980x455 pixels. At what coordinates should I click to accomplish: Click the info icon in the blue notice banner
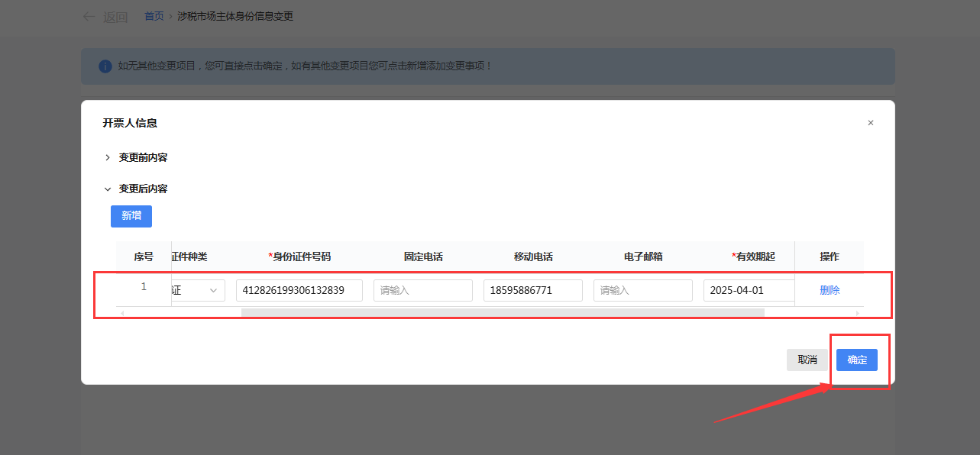(x=105, y=66)
